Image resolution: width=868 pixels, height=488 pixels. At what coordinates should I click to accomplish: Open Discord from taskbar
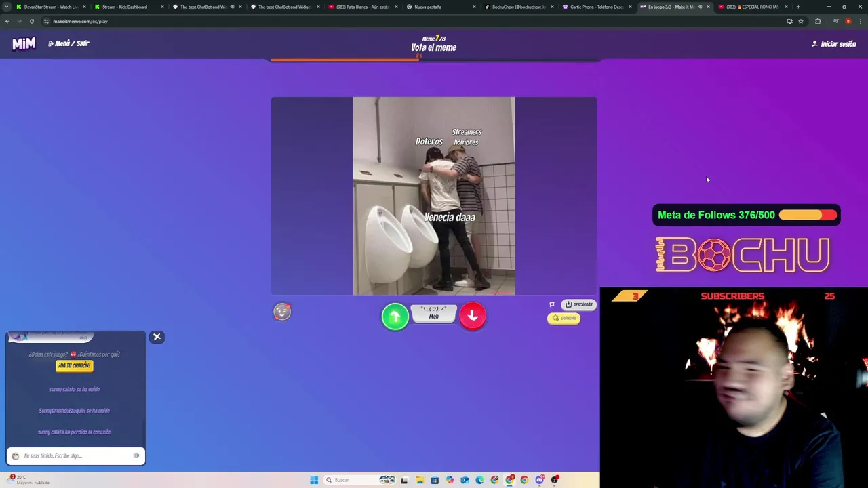pyautogui.click(x=539, y=480)
